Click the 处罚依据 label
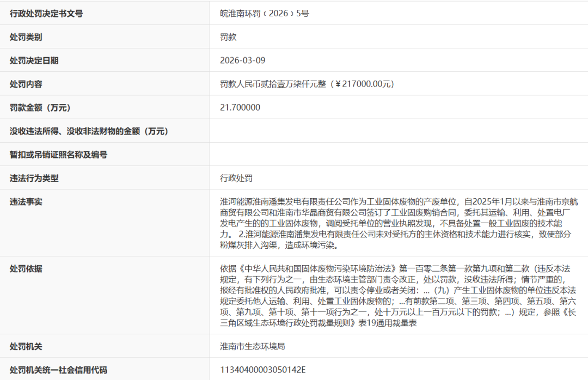The width and height of the screenshot is (588, 380). pos(26,269)
